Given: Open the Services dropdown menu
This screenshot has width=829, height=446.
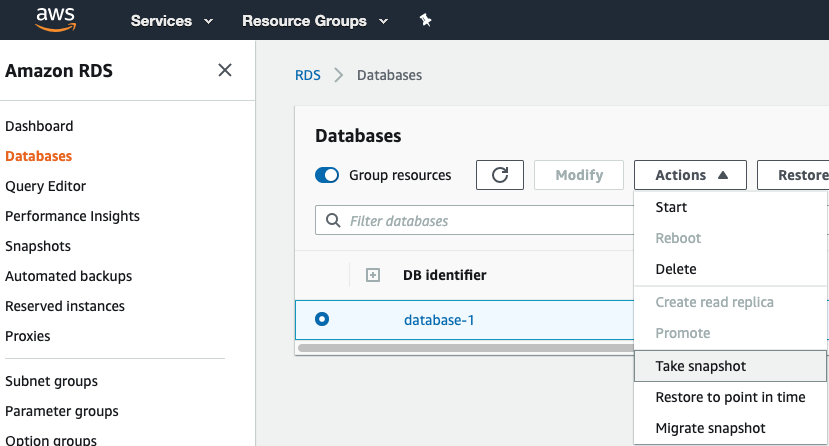Looking at the screenshot, I should click(171, 21).
